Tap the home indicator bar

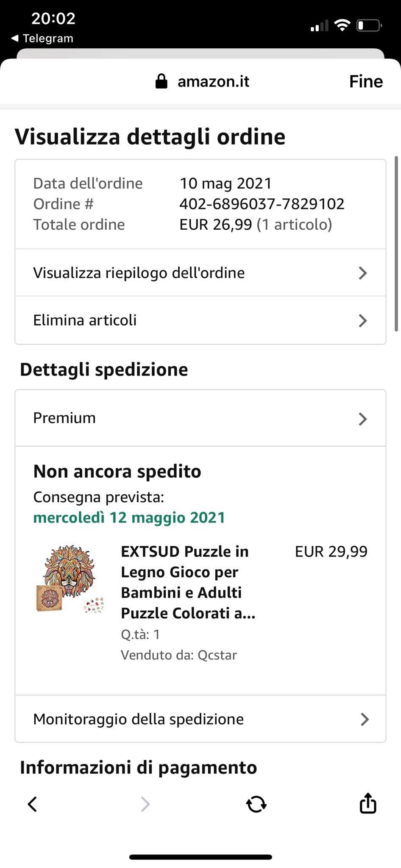pyautogui.click(x=200, y=857)
